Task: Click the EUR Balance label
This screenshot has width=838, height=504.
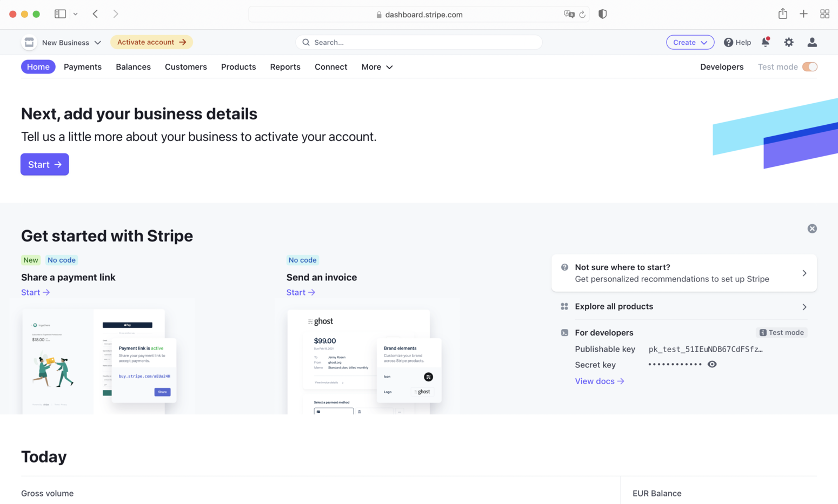Action: click(657, 493)
